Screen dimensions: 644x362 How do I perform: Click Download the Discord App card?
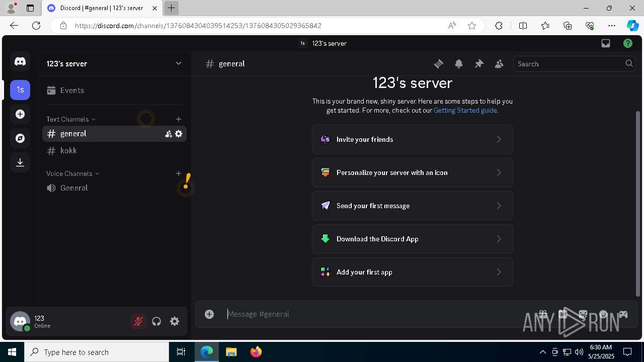click(x=413, y=239)
